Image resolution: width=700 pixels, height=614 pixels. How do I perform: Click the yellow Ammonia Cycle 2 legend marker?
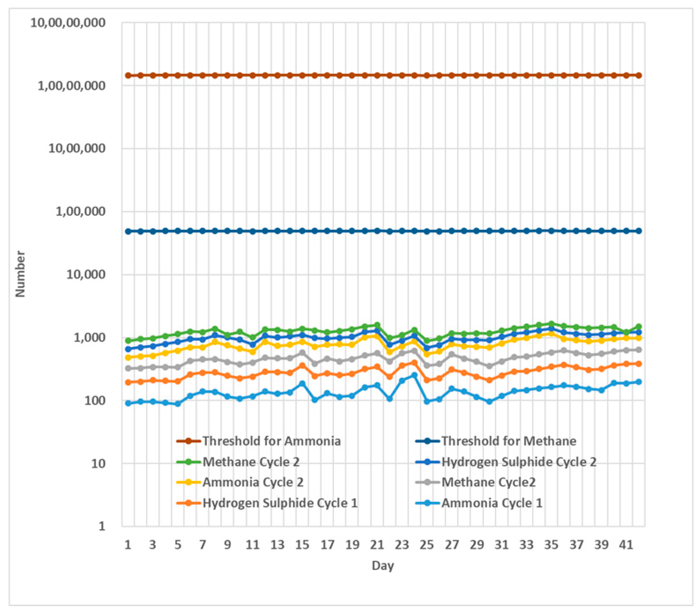188,482
